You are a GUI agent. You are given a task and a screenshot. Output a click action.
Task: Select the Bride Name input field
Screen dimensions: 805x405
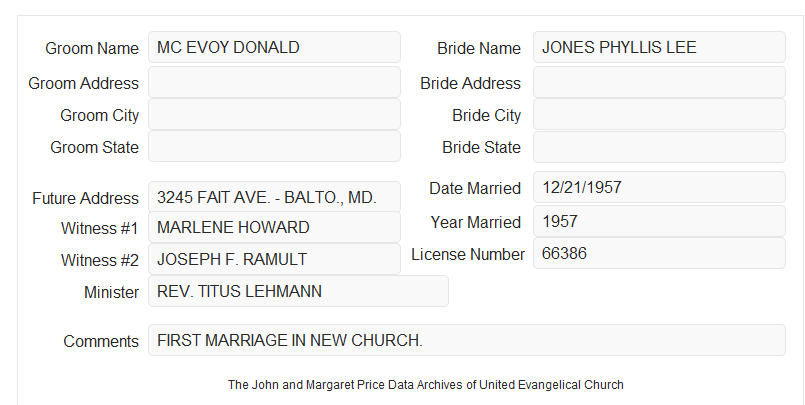click(x=659, y=47)
